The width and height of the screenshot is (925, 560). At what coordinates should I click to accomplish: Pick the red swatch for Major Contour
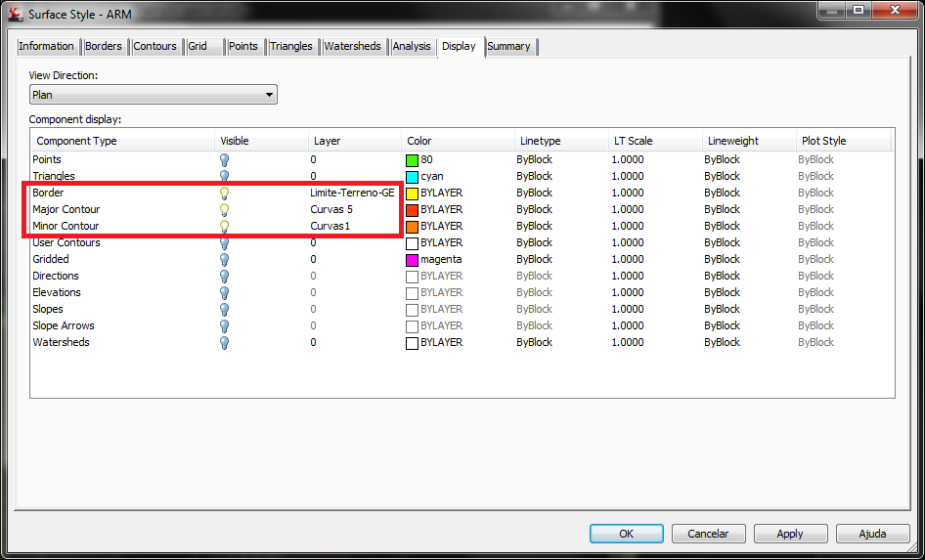412,210
